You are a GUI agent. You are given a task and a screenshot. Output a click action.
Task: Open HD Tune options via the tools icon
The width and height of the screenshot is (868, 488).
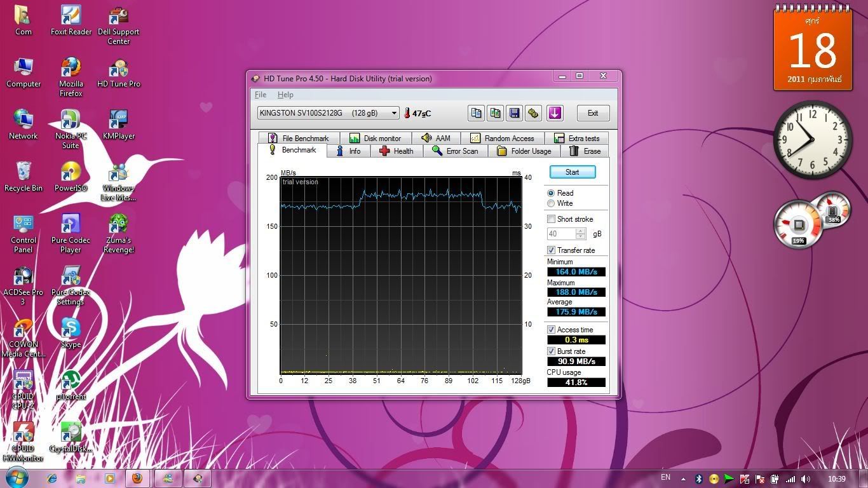pyautogui.click(x=533, y=113)
